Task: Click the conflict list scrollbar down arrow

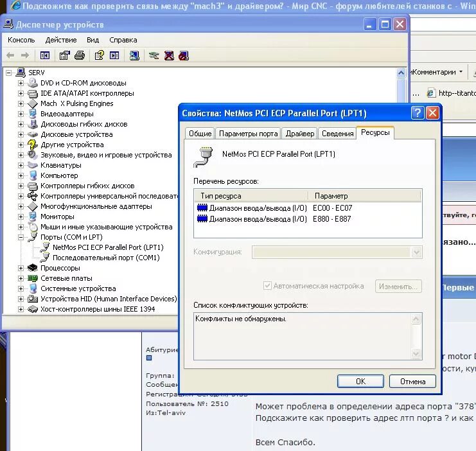Action: [416, 353]
